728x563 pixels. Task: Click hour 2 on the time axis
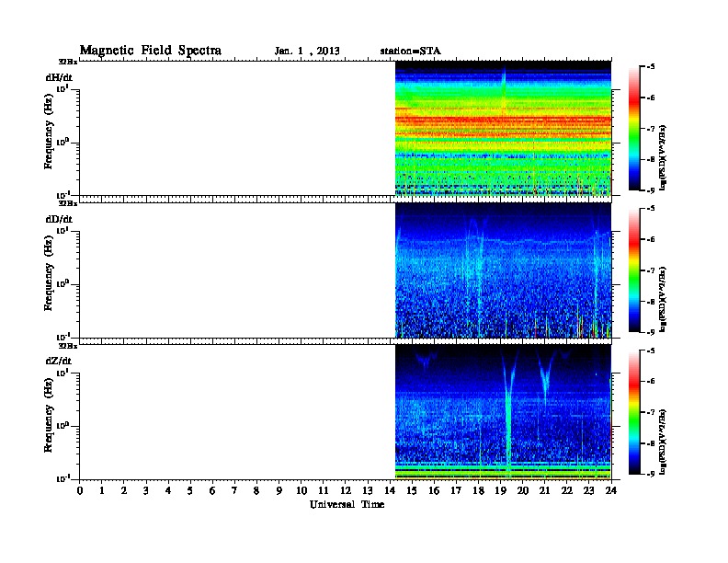pyautogui.click(x=124, y=491)
